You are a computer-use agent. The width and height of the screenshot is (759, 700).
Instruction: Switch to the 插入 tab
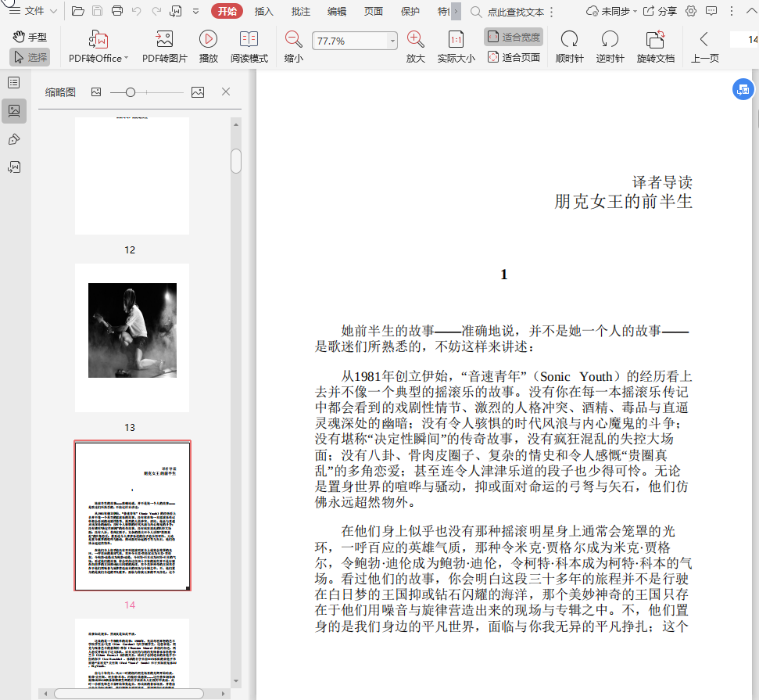[264, 11]
